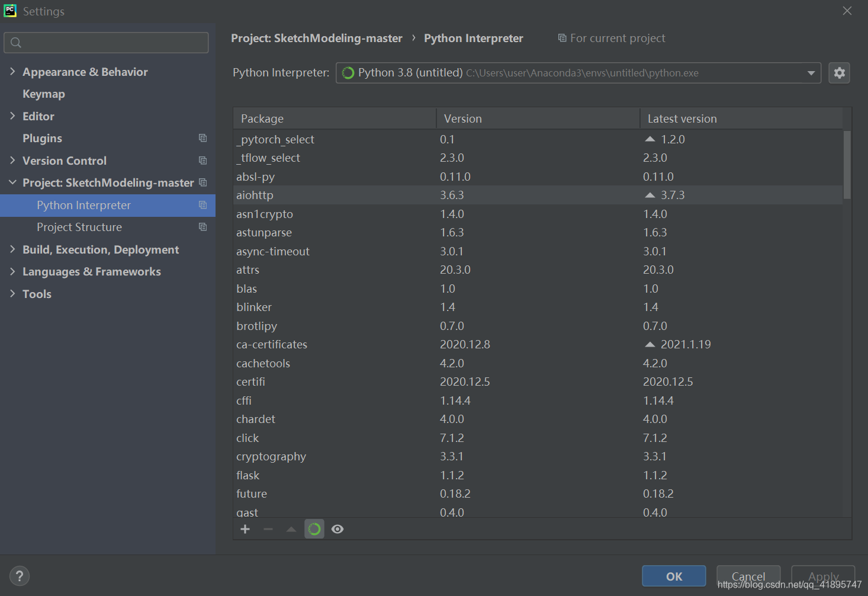Open the Python Interpreter dropdown
Viewport: 868px width, 596px height.
click(x=578, y=73)
